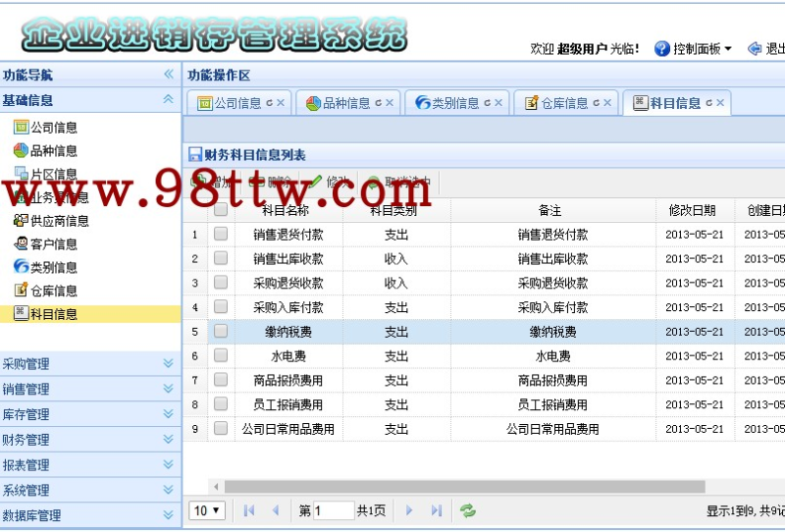
Task: Click the page number input field
Action: coord(334,510)
